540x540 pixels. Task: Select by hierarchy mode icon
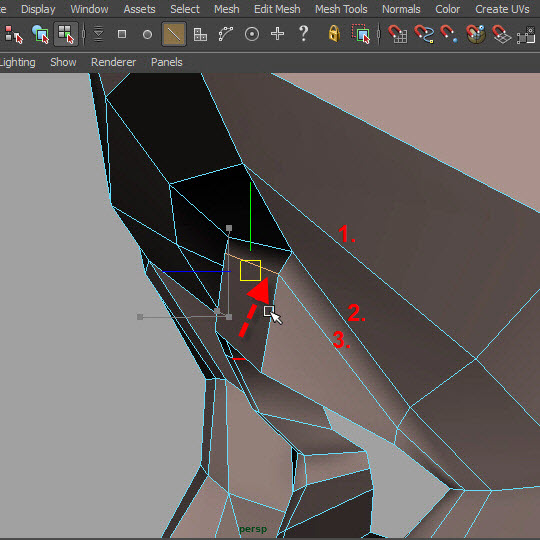tap(14, 34)
